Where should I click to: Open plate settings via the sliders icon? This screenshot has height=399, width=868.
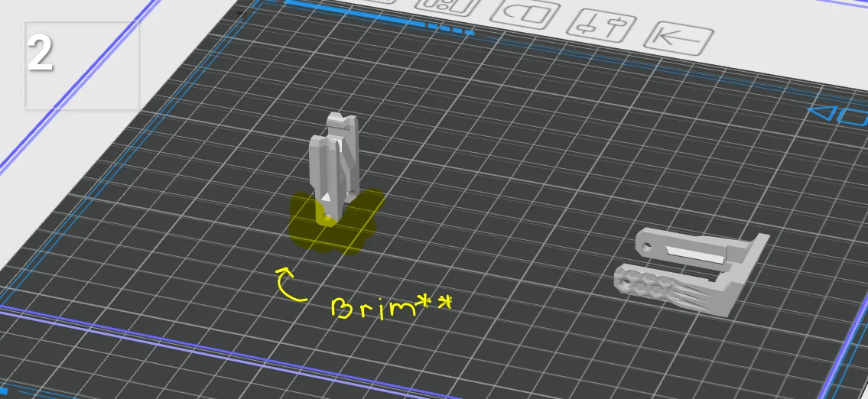click(602, 26)
